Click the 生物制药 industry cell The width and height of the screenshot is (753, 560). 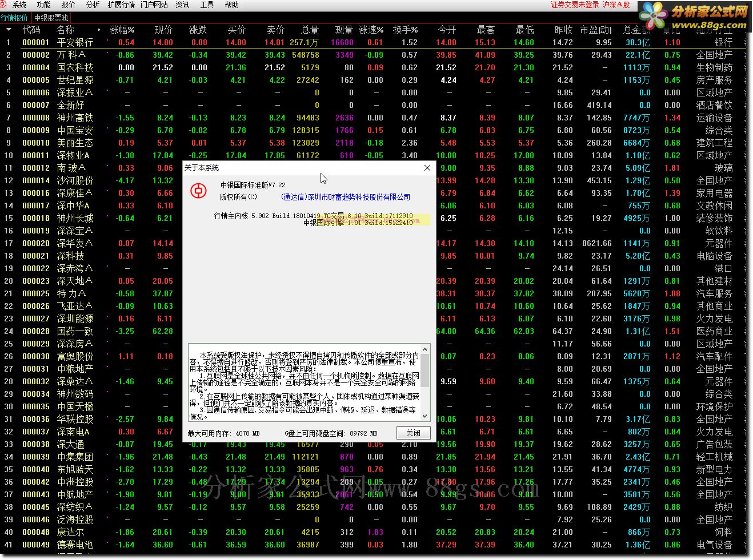click(x=714, y=67)
